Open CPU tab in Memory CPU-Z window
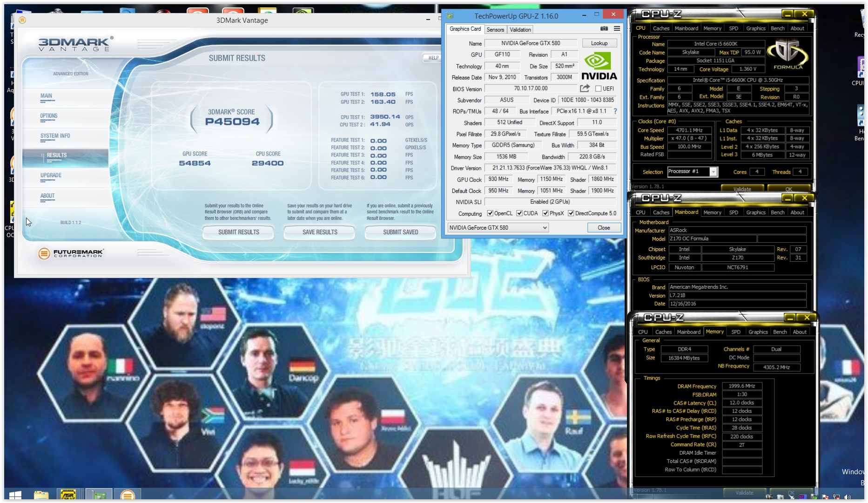868x503 pixels. tap(643, 332)
